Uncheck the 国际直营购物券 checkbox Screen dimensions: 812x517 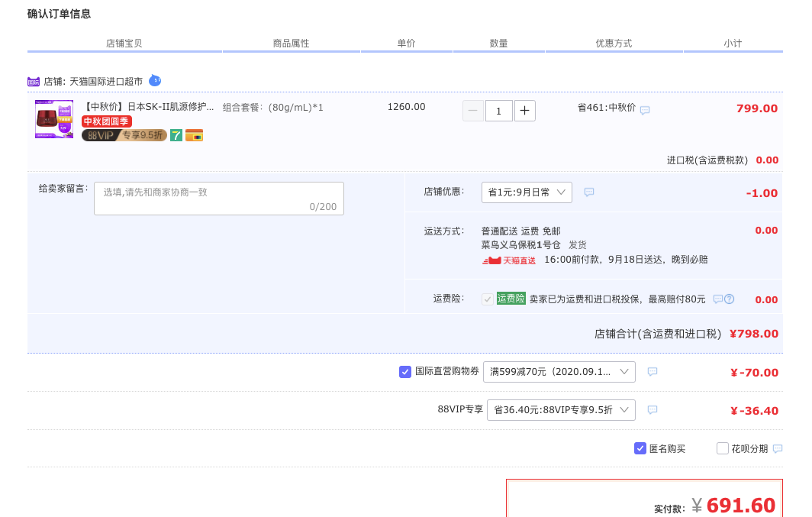405,371
